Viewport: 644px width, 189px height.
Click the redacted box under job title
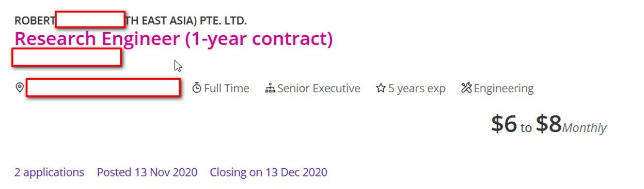[x=67, y=57]
